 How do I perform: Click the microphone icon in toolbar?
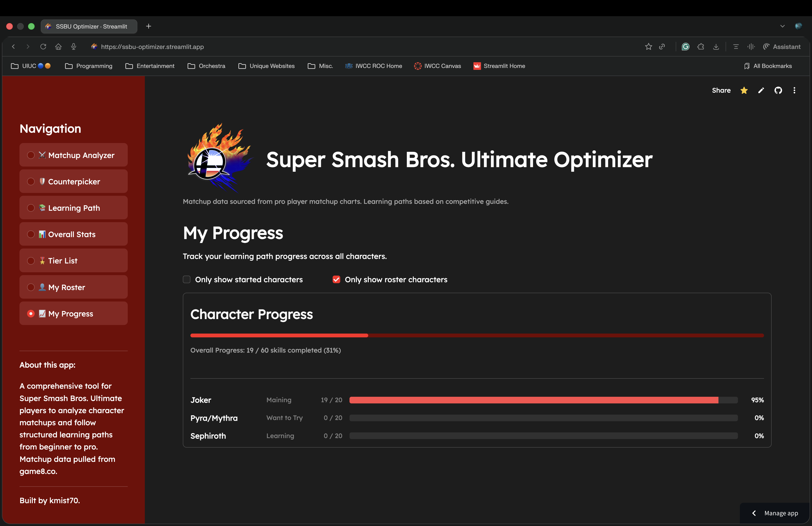point(73,47)
